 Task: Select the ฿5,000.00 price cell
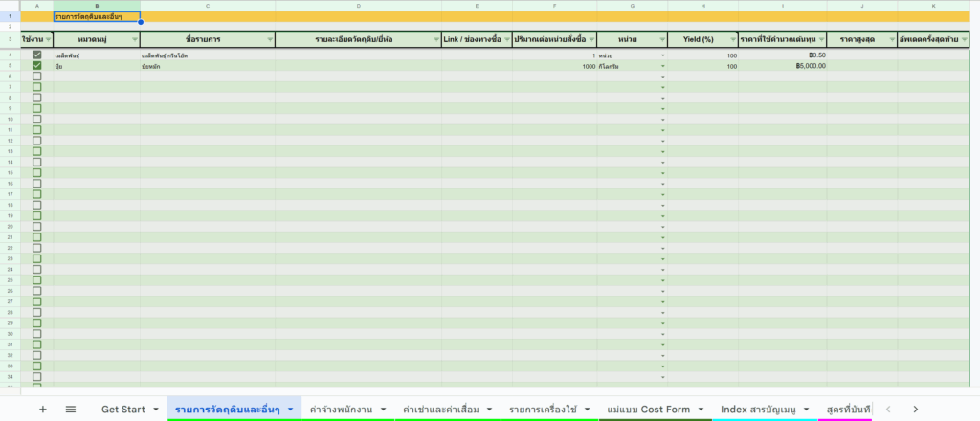pos(782,66)
